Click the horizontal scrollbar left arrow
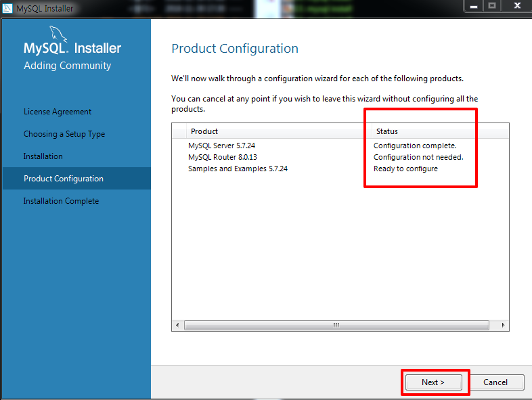Image resolution: width=532 pixels, height=400 pixels. 177,325
